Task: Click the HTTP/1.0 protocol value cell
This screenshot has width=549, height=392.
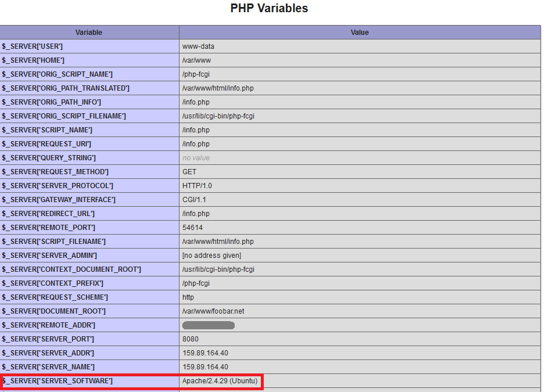Action: [194, 186]
